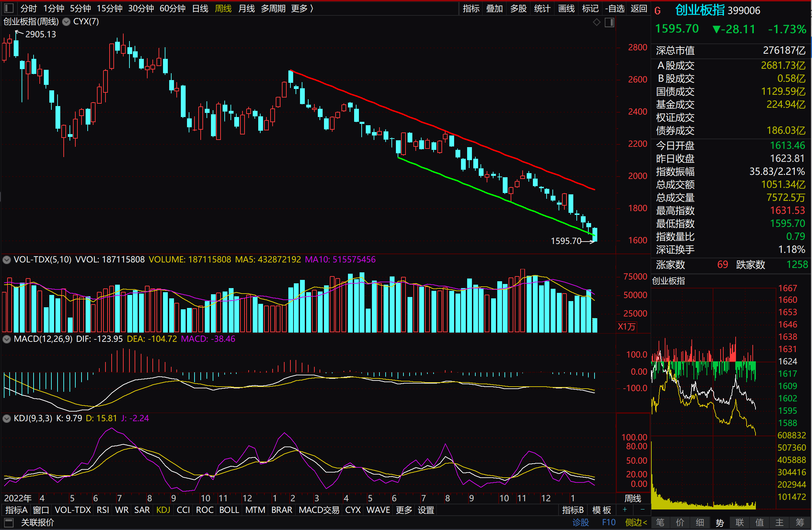Select the 筹 tab in right panel
The image size is (812, 530).
click(800, 522)
